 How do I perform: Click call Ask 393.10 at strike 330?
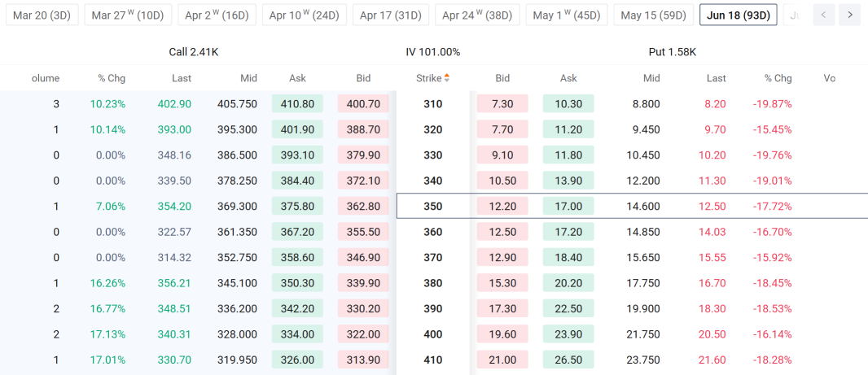tap(297, 155)
